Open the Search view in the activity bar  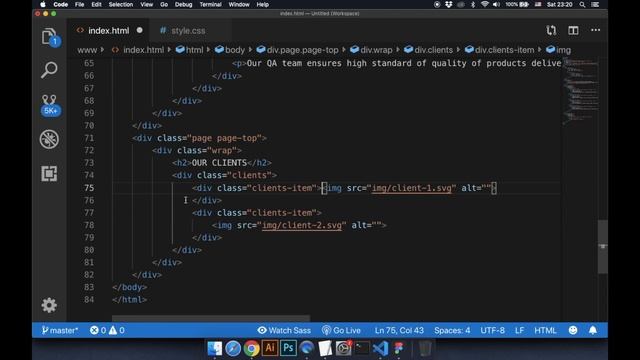pyautogui.click(x=49, y=70)
